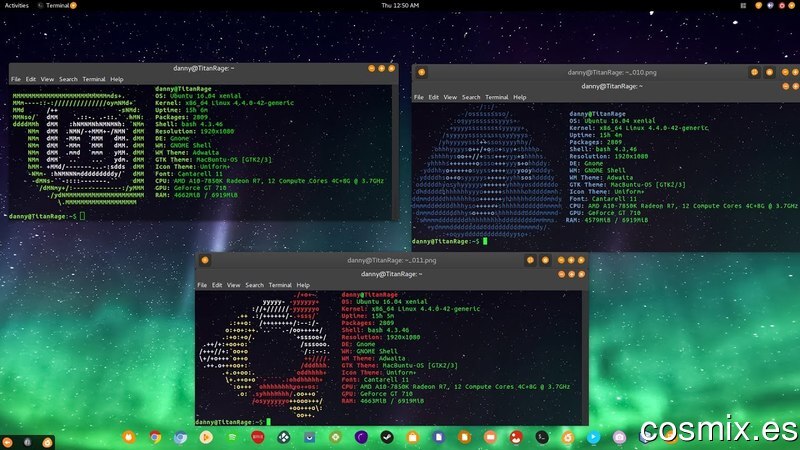Viewport: 800px width, 450px height.
Task: Open the yellow play music icon in dock
Action: (206, 437)
